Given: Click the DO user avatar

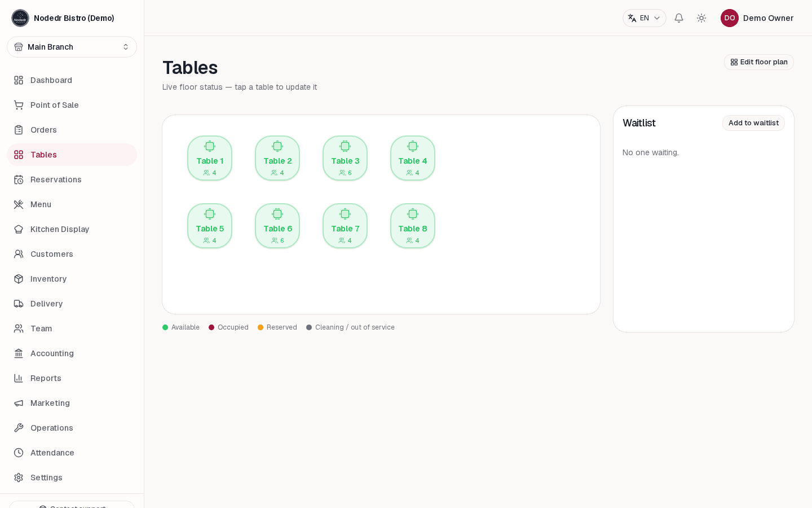Looking at the screenshot, I should tap(730, 18).
